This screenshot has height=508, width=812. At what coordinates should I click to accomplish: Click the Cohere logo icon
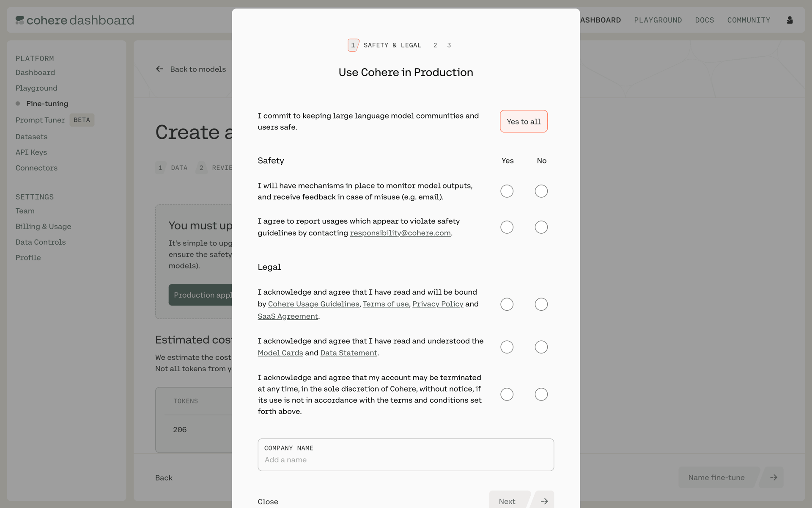[20, 20]
